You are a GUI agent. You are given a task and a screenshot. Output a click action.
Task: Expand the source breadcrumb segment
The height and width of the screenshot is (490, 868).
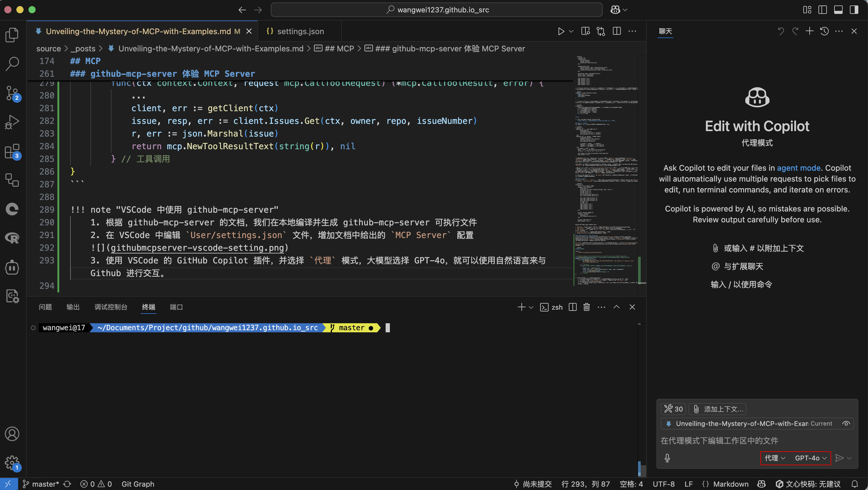(x=49, y=49)
